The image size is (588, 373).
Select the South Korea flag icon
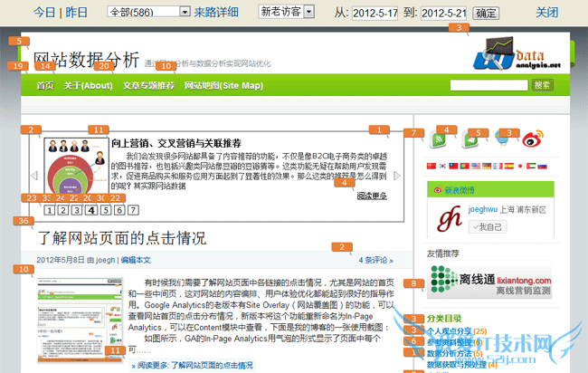(442, 166)
